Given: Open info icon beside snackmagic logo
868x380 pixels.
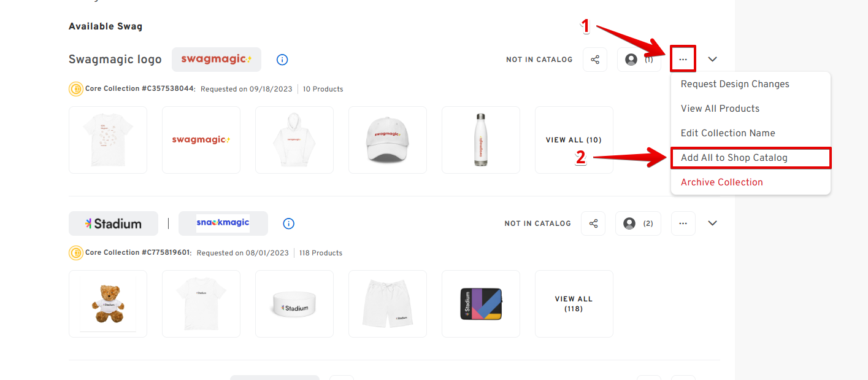Looking at the screenshot, I should 289,223.
